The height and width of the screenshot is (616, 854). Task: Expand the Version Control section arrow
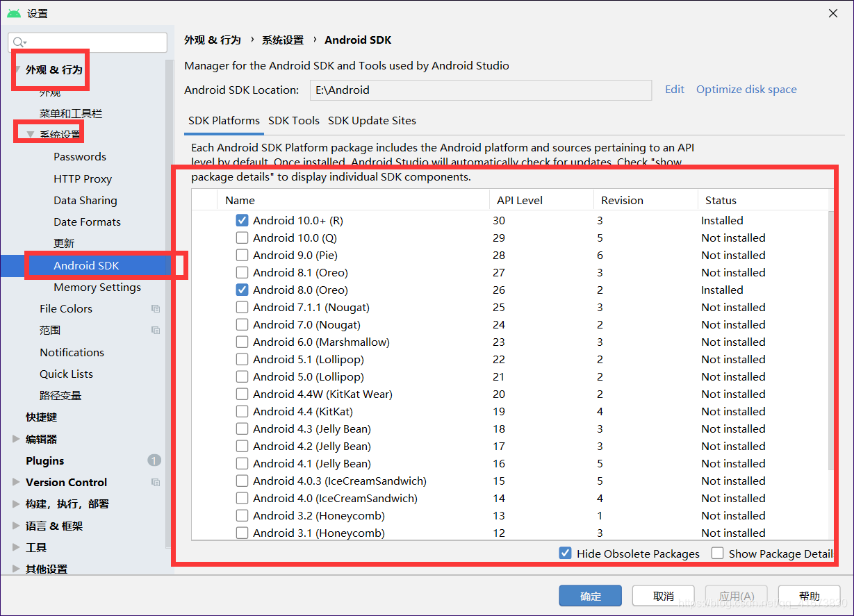[16, 482]
